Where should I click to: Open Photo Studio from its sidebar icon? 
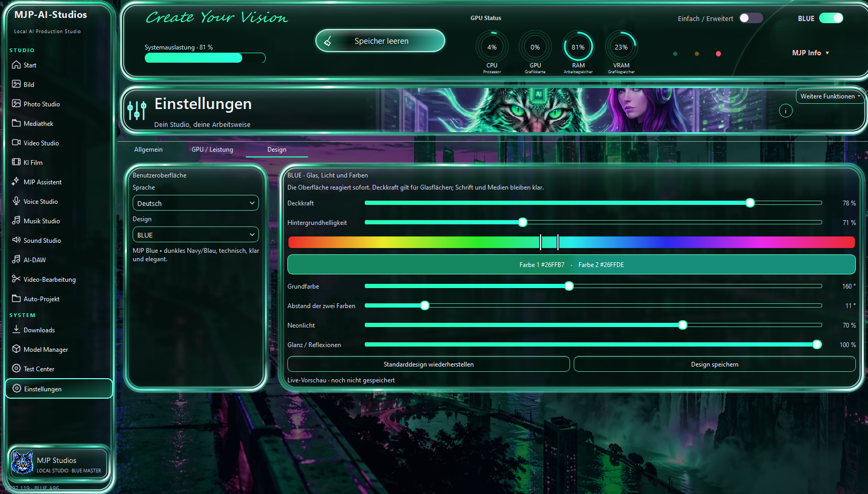(x=16, y=104)
